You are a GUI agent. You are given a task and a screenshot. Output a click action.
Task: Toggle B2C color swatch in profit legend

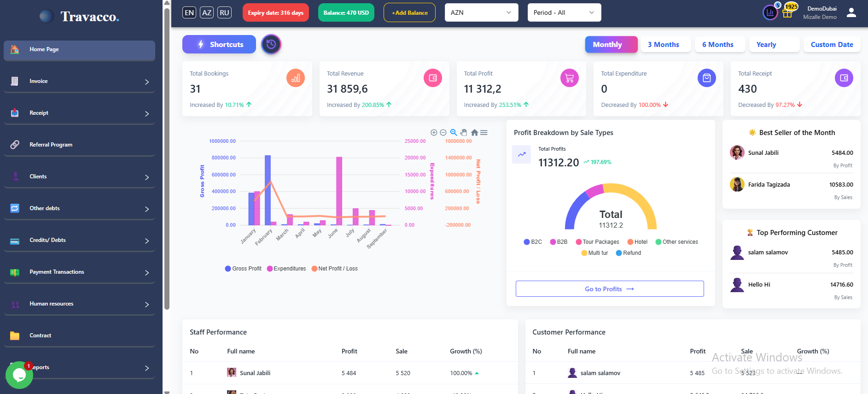click(x=527, y=242)
